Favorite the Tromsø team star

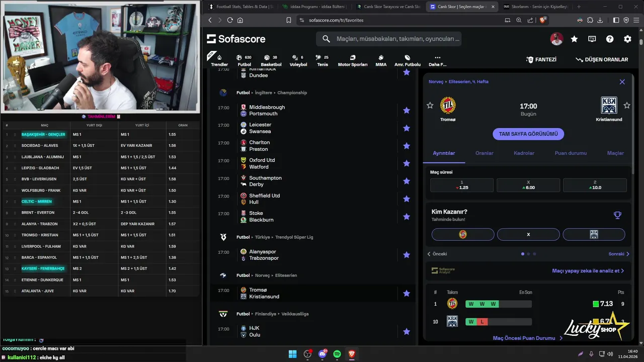pyautogui.click(x=430, y=105)
